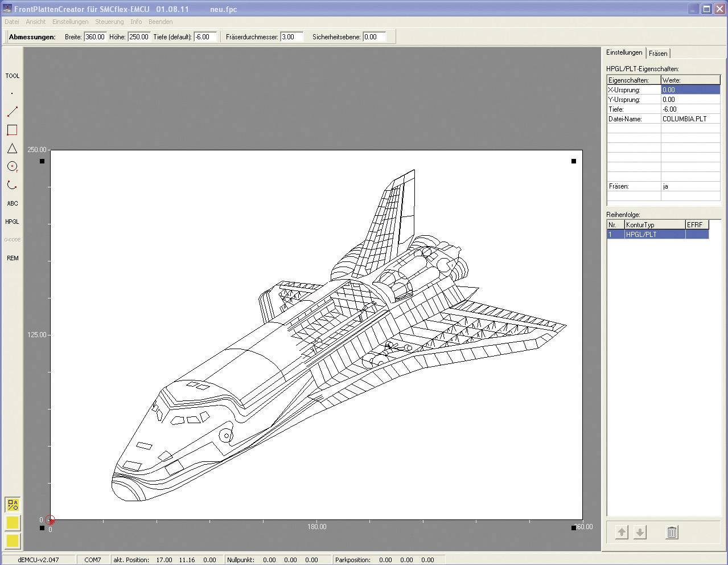Edit the Sicherheitsebene field
The width and height of the screenshot is (728, 565).
374,37
